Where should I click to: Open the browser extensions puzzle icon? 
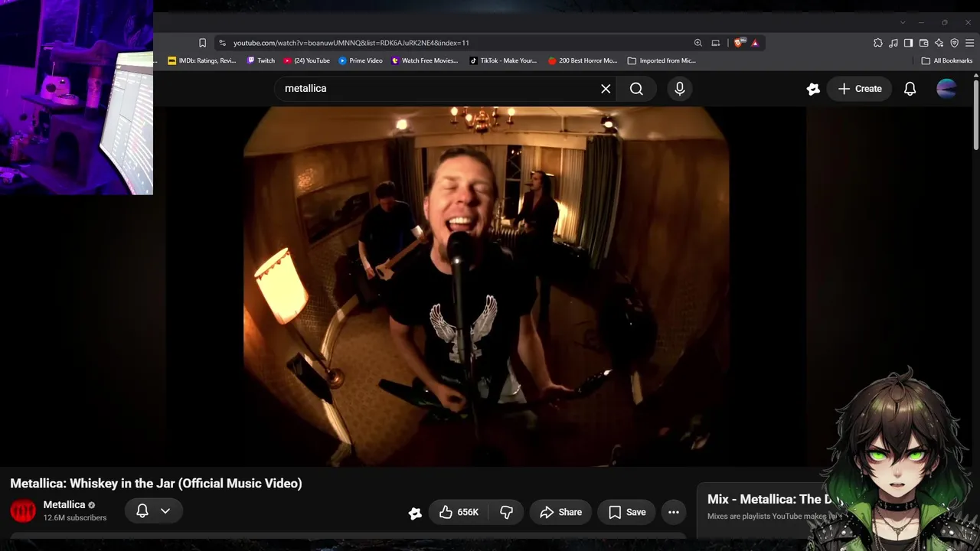tap(878, 43)
